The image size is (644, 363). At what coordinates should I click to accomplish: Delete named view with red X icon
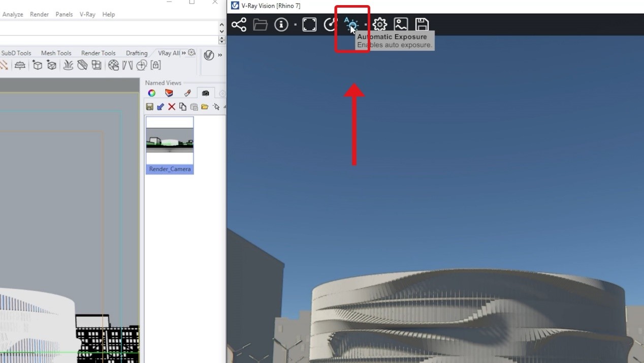pyautogui.click(x=172, y=107)
